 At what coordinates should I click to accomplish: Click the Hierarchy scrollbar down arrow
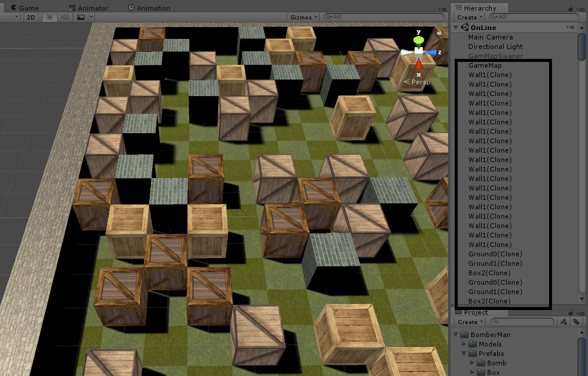[x=582, y=299]
